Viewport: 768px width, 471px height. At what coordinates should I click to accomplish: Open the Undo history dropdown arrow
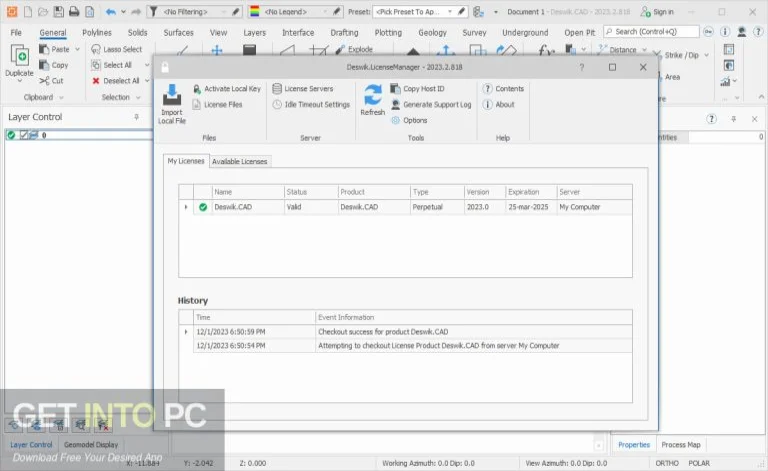[x=123, y=11]
